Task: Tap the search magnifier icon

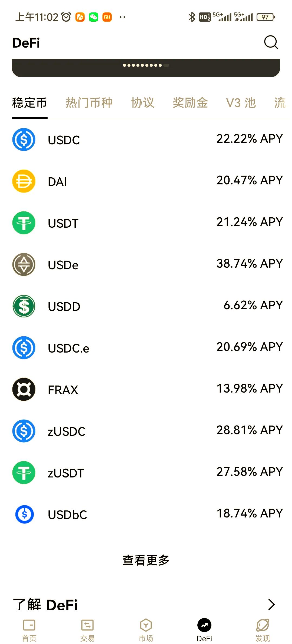Action: click(271, 42)
